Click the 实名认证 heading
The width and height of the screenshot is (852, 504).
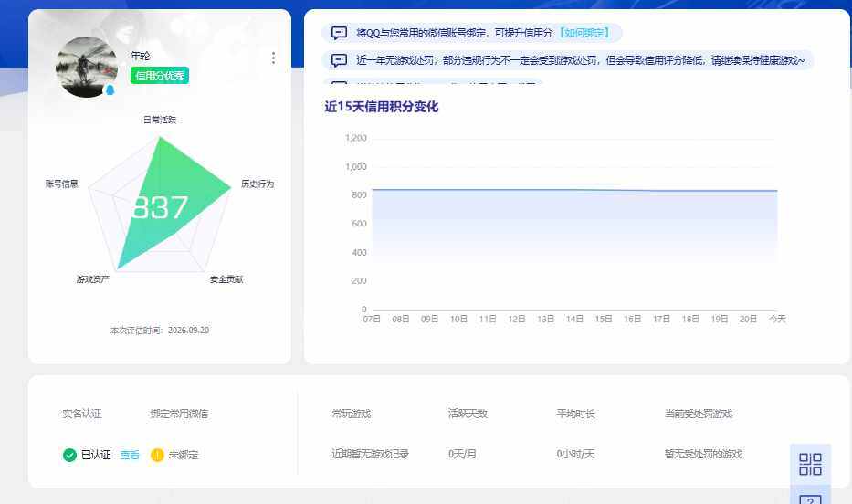pos(82,414)
